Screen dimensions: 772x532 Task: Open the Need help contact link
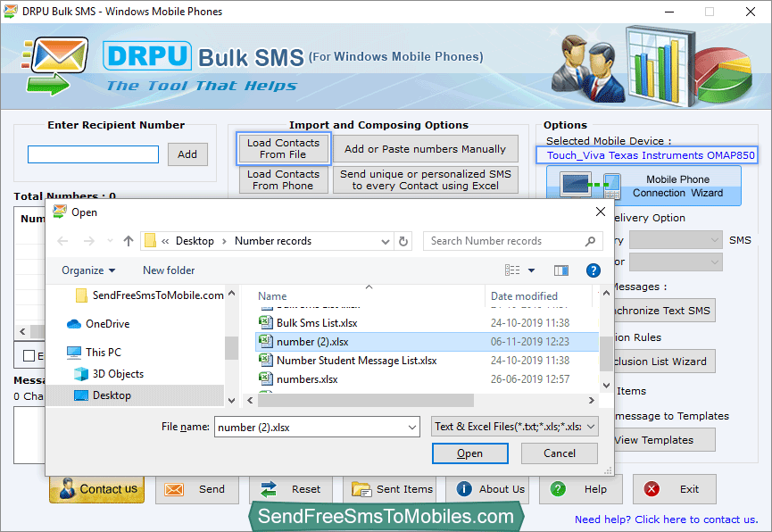click(666, 520)
